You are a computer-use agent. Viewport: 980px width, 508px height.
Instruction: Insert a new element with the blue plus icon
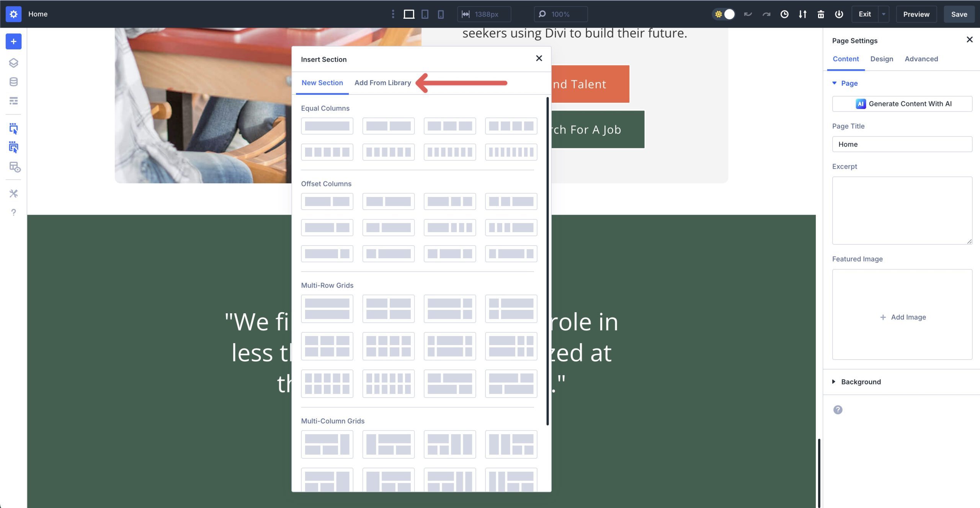(14, 42)
